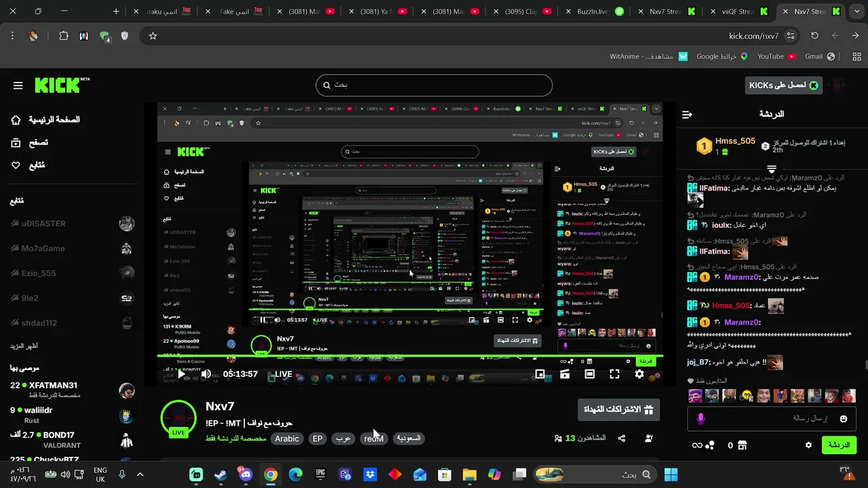Play the stream video

pyautogui.click(x=181, y=374)
